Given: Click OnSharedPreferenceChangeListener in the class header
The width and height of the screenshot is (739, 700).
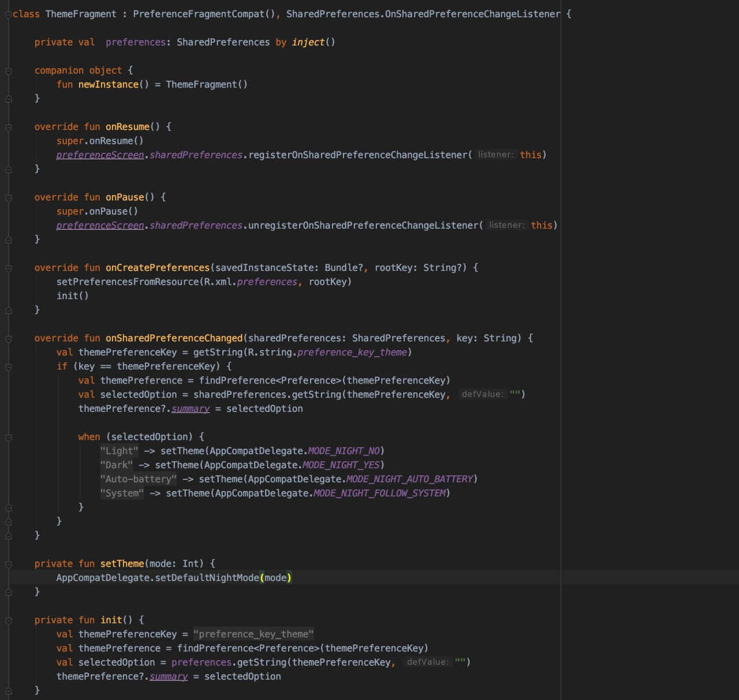Looking at the screenshot, I should 472,14.
